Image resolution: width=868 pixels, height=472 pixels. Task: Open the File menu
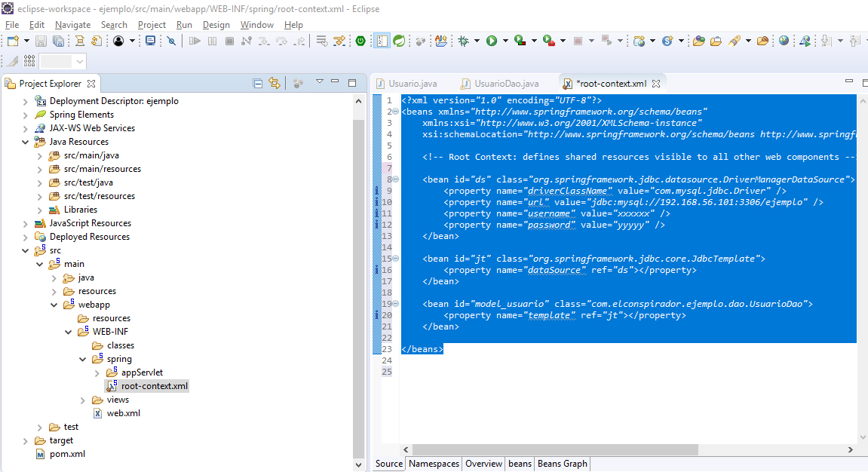point(11,25)
